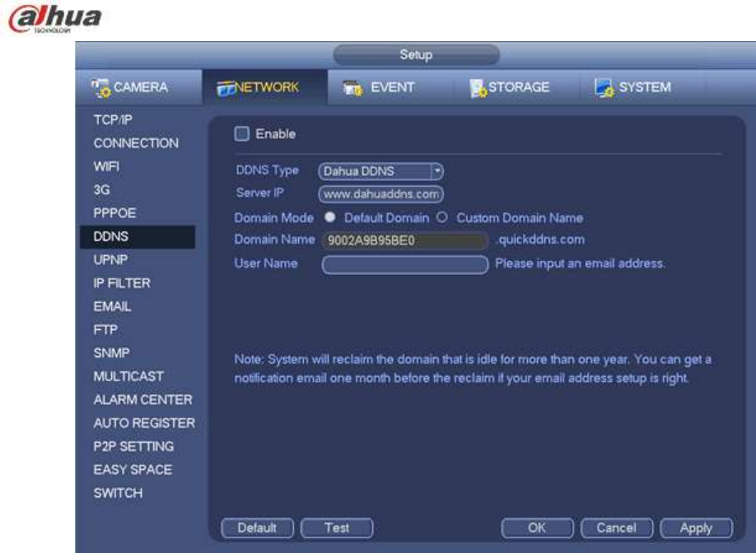
Task: Open P2P SETTING in sidebar
Action: tap(133, 447)
